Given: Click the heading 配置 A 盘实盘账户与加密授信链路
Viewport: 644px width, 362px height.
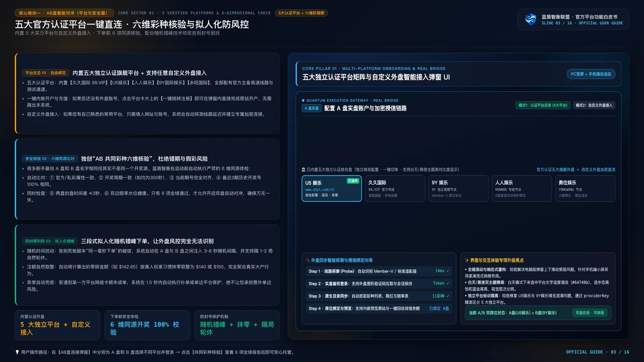Looking at the screenshot, I should point(365,108).
